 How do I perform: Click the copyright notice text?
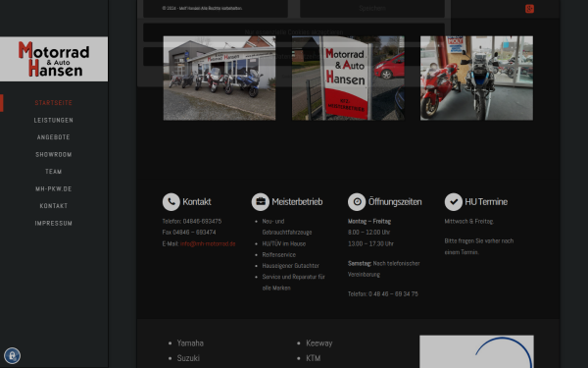[x=203, y=8]
